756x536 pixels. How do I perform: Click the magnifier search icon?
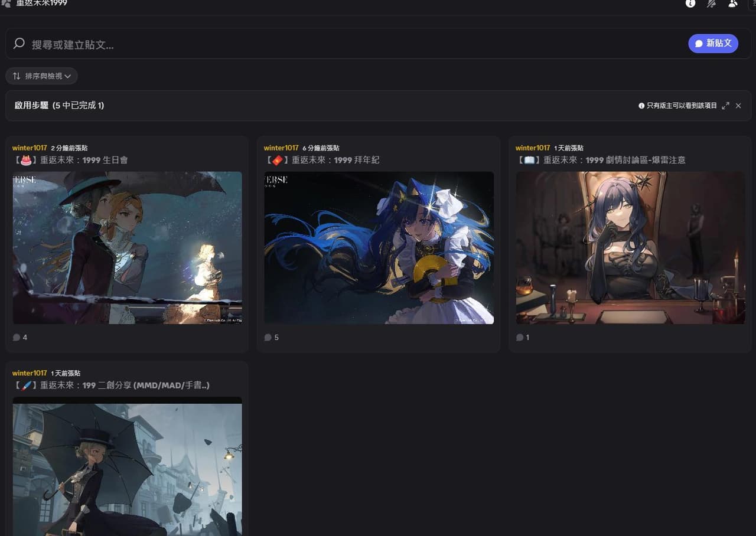tap(19, 44)
